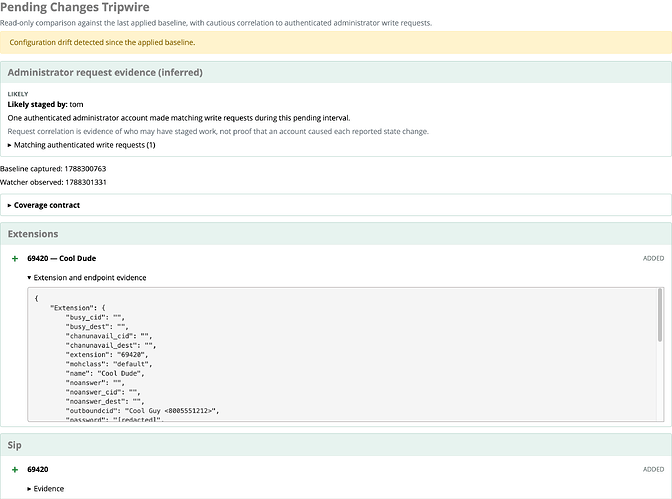The width and height of the screenshot is (672, 499).
Task: Click ADDED label on Cool Dude row
Action: (653, 258)
